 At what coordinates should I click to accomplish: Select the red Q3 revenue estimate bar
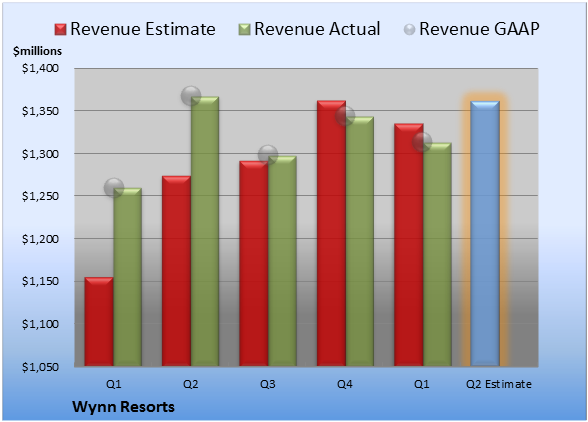pos(254,263)
